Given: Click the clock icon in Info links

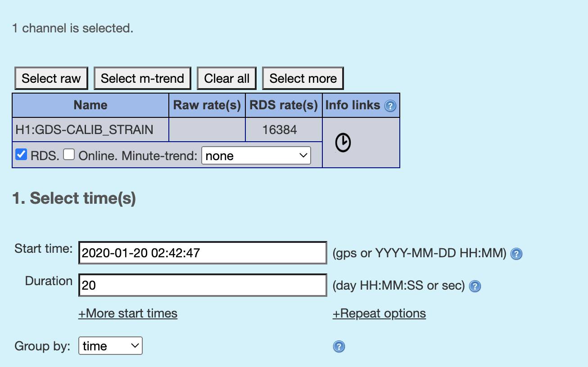Looking at the screenshot, I should click(343, 143).
